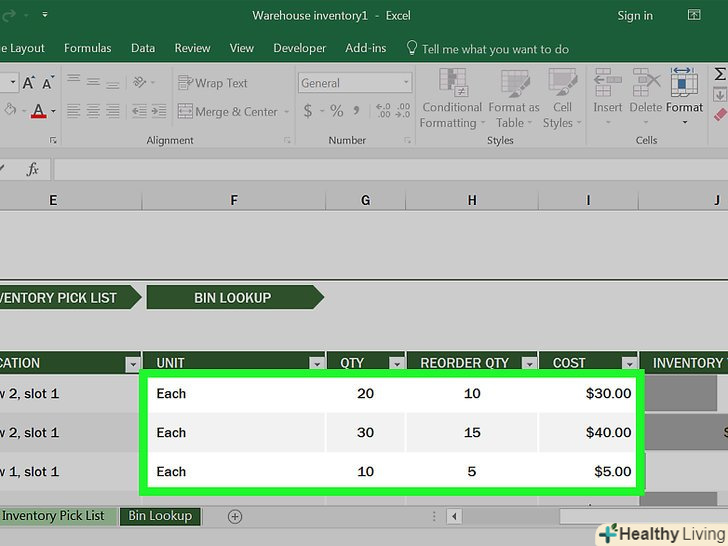Open Conditional Formatting menu
The image size is (728, 546).
(x=452, y=100)
